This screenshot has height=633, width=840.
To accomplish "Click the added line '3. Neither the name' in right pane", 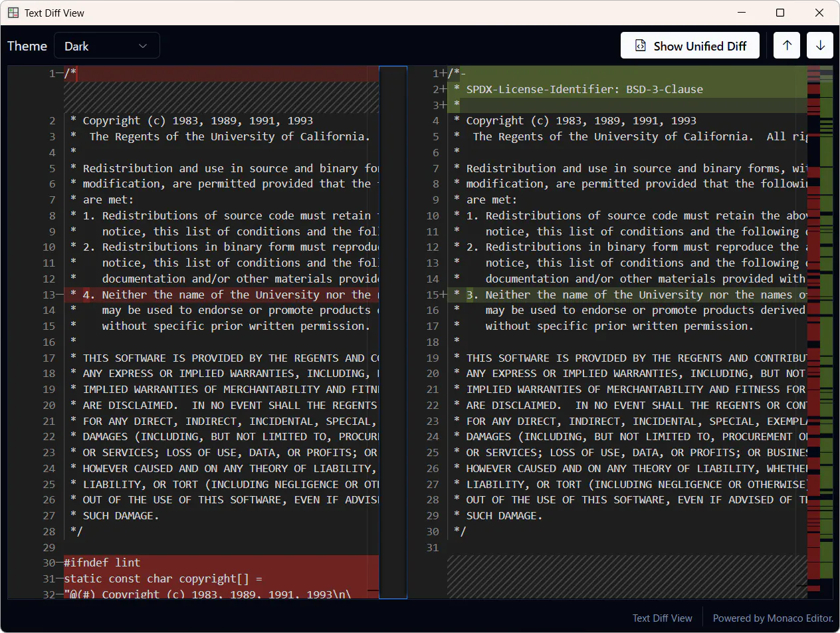I will click(627, 295).
